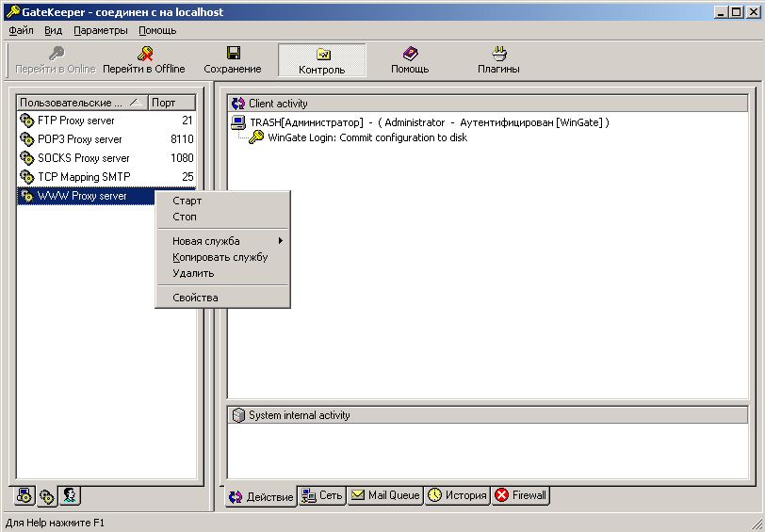Close the GateKeeper window
765x532 pixels.
pyautogui.click(x=753, y=12)
